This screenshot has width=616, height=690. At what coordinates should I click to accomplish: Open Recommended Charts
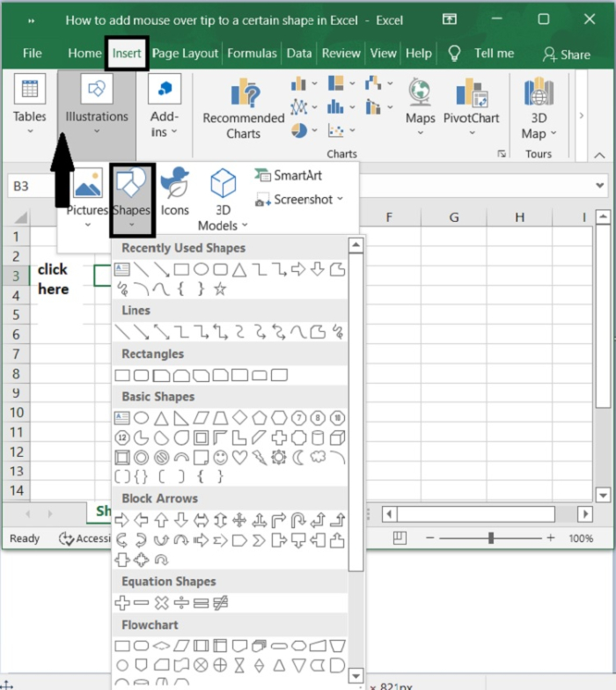pyautogui.click(x=243, y=108)
